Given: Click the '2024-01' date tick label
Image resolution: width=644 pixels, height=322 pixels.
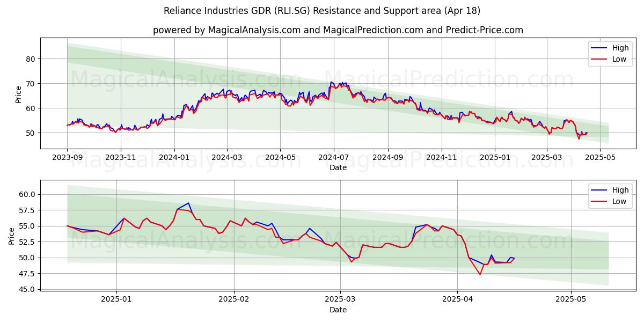Looking at the screenshot, I should 174,159.
